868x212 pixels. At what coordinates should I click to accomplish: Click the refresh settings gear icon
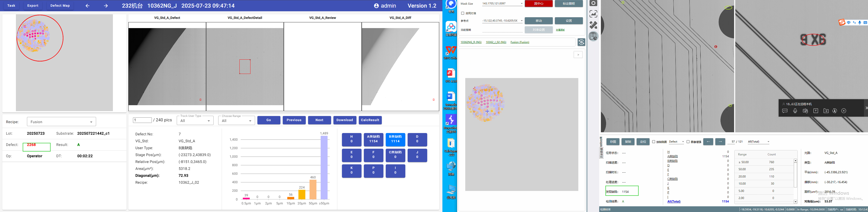click(581, 42)
